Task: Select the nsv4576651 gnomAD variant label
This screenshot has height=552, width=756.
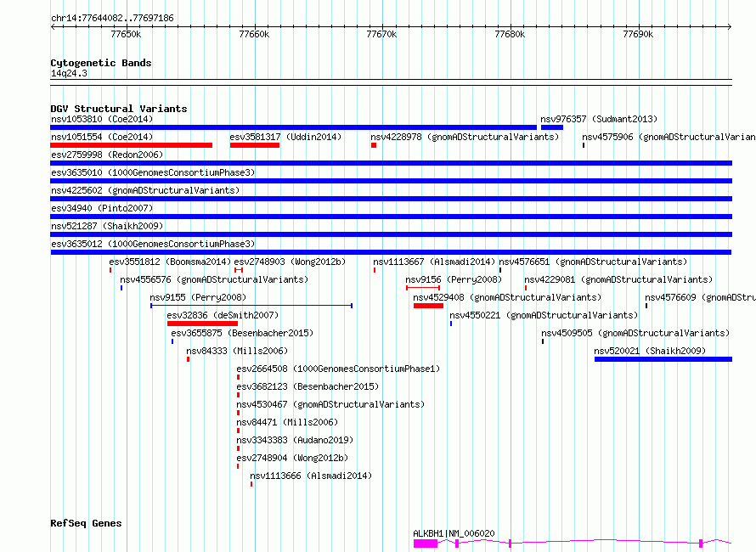Action: pyautogui.click(x=593, y=262)
